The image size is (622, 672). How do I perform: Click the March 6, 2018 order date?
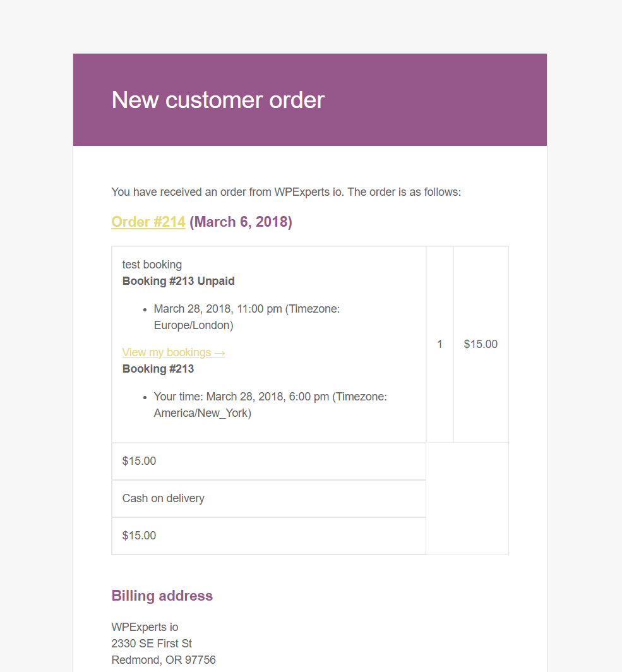pos(241,222)
